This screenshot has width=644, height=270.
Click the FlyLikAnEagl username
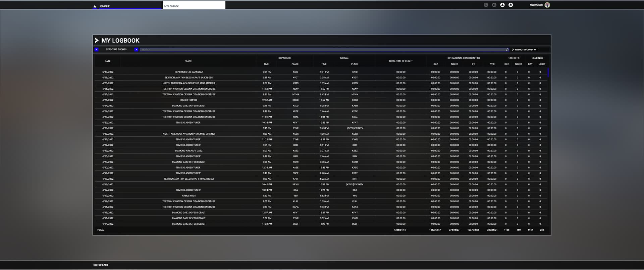click(536, 5)
